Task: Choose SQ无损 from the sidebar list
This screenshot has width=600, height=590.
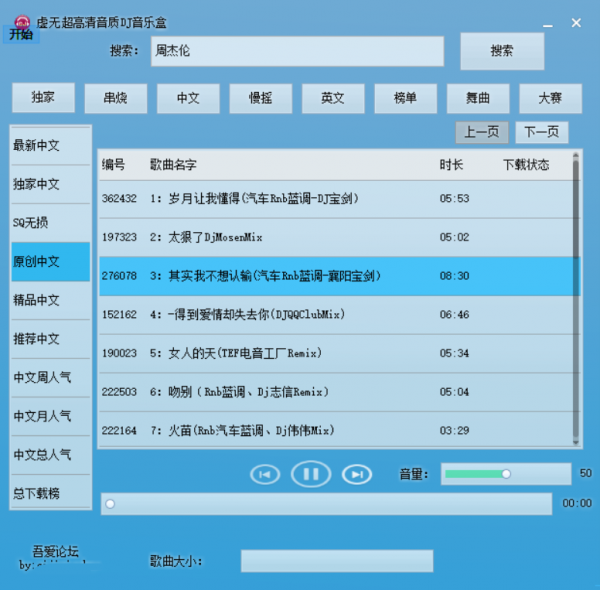Action: [50, 222]
